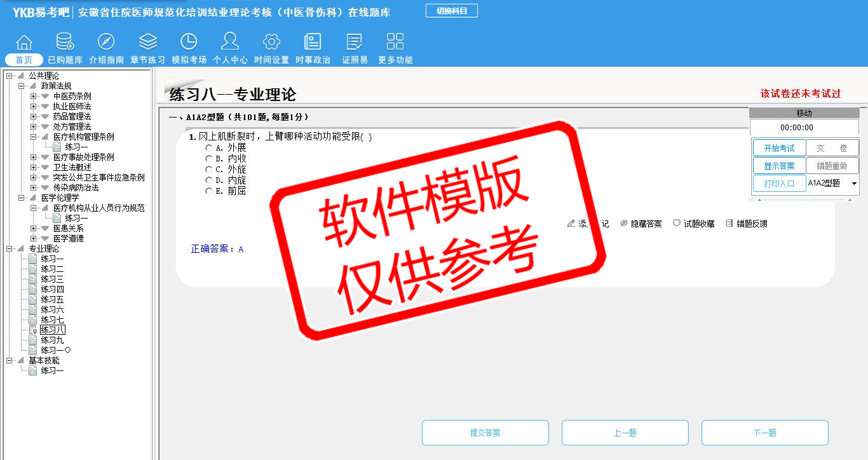Go to next question with 下一题

[x=764, y=433]
